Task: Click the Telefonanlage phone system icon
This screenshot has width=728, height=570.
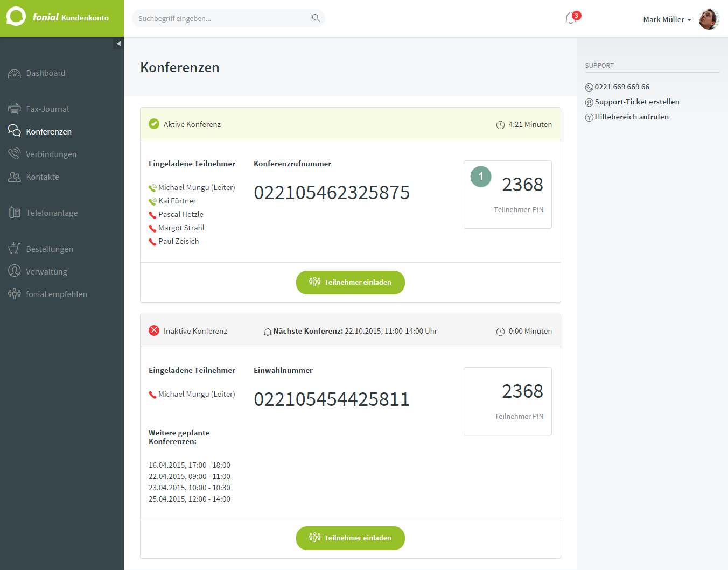Action: point(15,212)
